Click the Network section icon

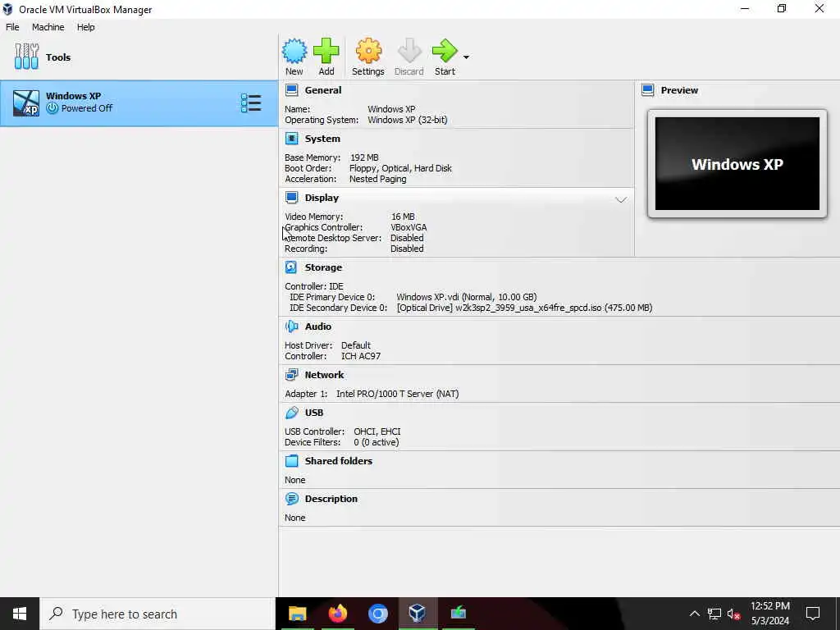[x=291, y=374]
